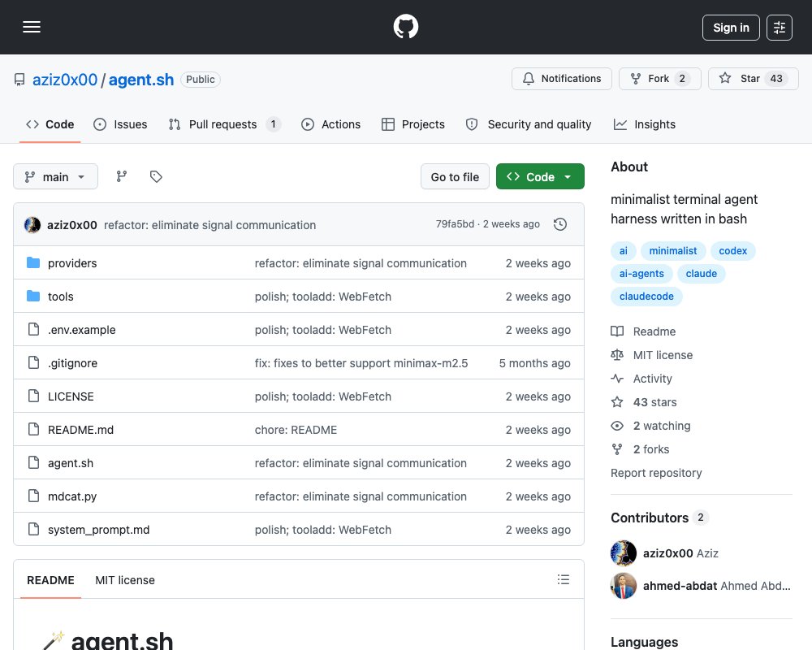
Task: Open the hamburger navigation menu
Action: point(32,27)
